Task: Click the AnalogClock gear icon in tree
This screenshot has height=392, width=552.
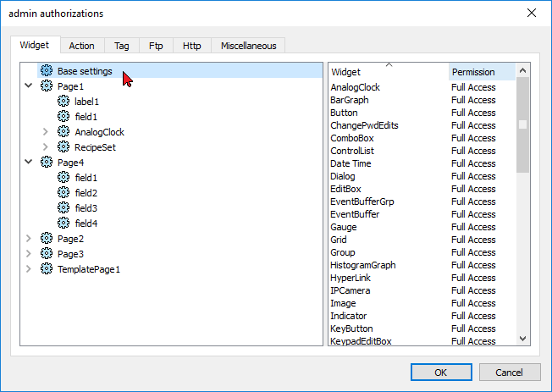Action: tap(63, 132)
